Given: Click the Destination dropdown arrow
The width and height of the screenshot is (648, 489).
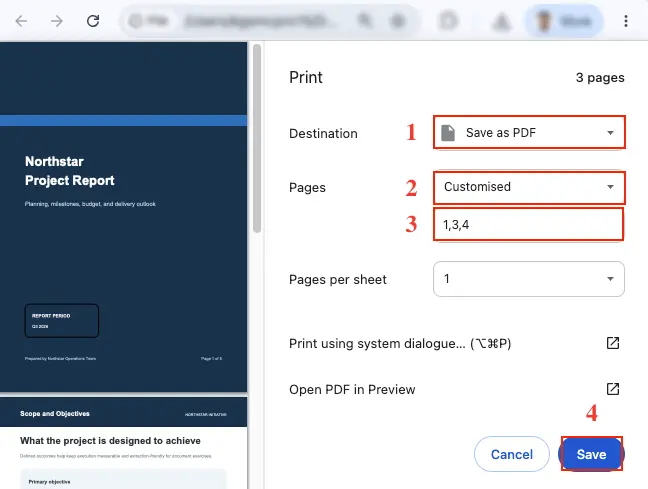Looking at the screenshot, I should click(610, 133).
